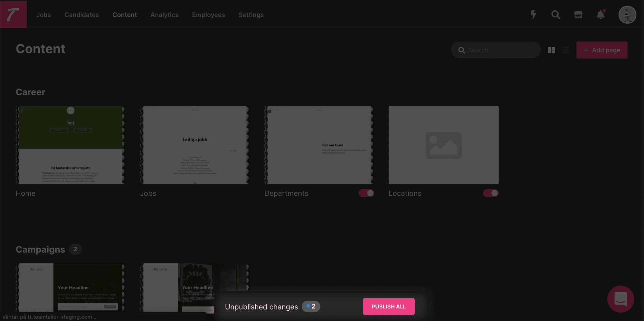Open the chat support bubble
The height and width of the screenshot is (321, 644).
click(620, 299)
